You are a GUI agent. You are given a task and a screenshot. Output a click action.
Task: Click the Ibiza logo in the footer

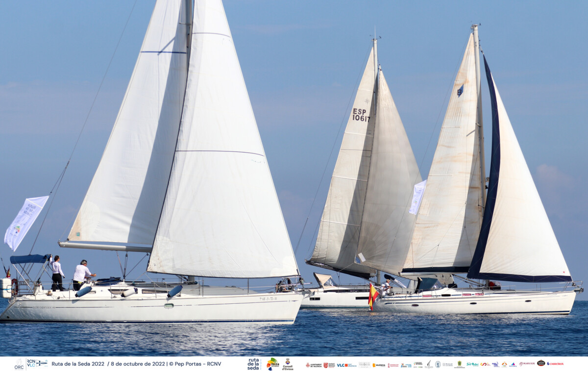272,364
